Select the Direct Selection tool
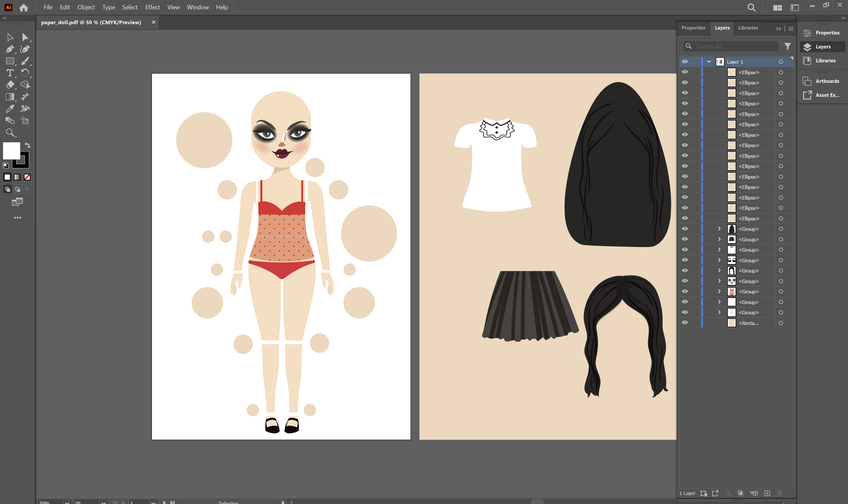Screen dimensions: 848x504 pyautogui.click(x=25, y=37)
